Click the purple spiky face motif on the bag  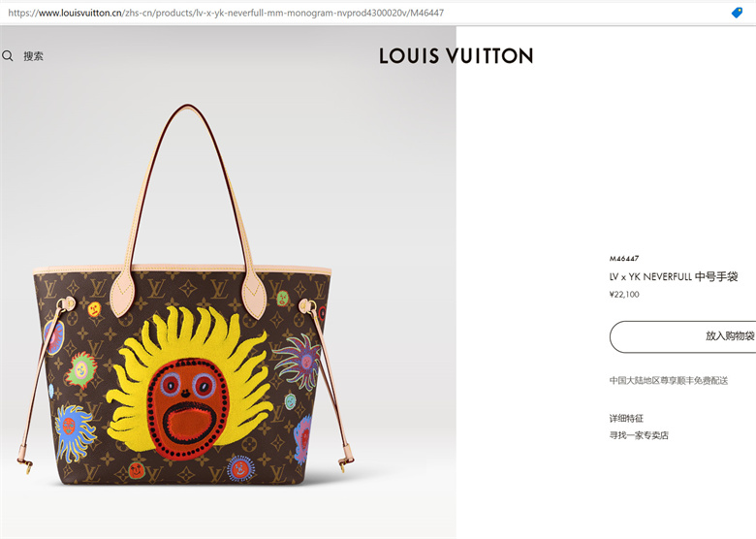[299, 361]
